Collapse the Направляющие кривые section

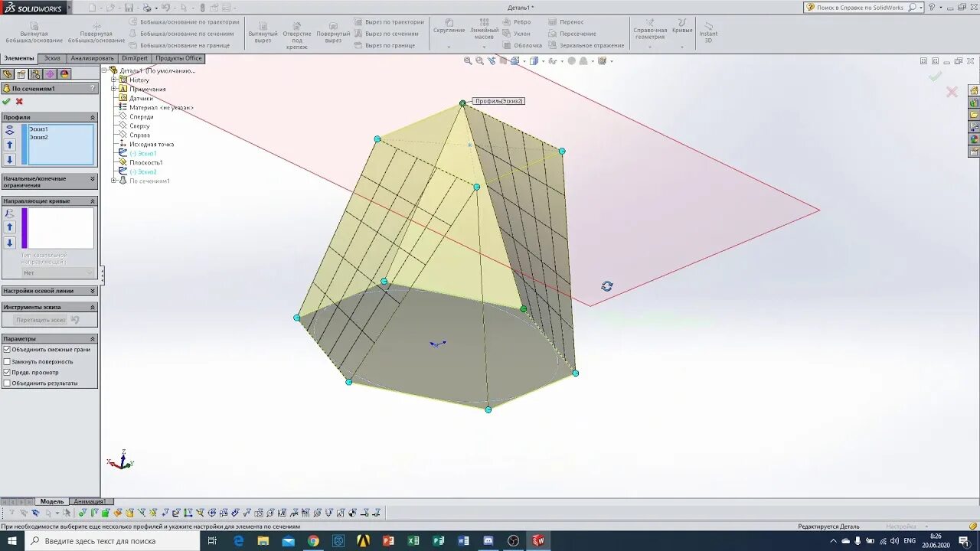coord(93,201)
